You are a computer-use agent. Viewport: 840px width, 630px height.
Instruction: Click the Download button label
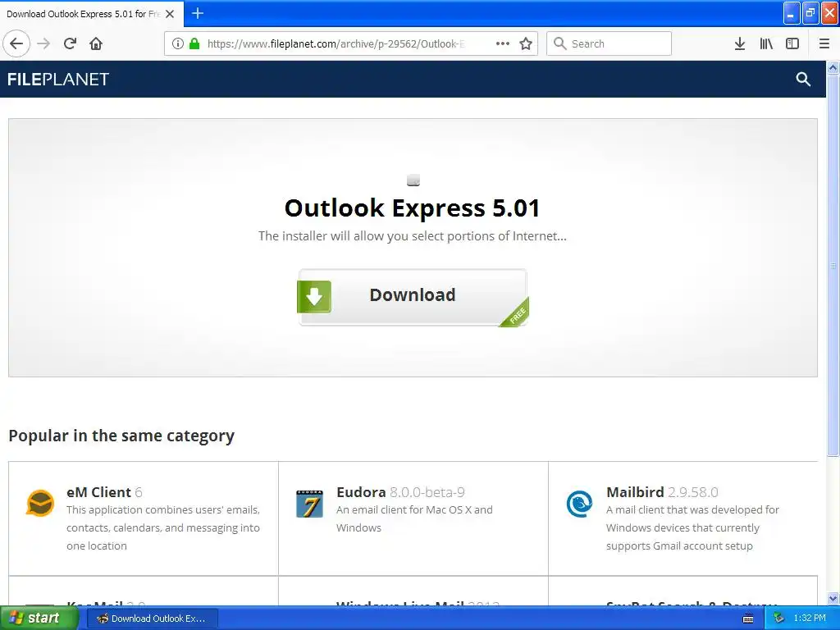(413, 295)
